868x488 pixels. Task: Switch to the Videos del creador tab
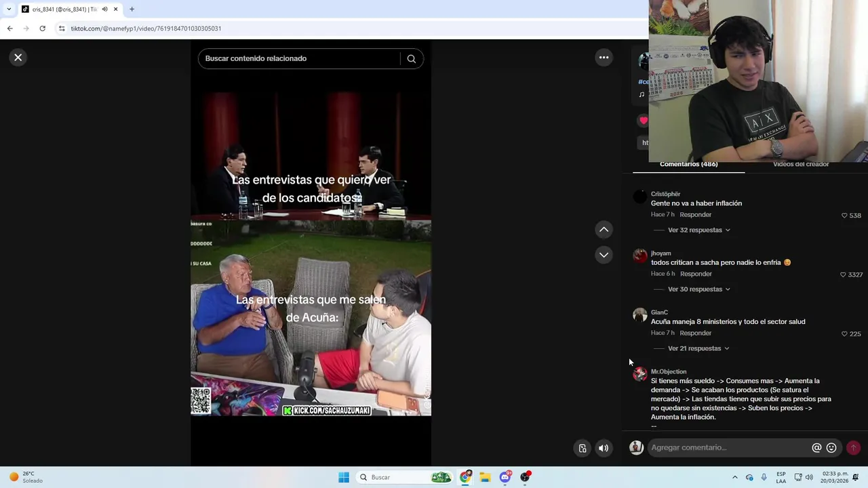click(x=801, y=165)
